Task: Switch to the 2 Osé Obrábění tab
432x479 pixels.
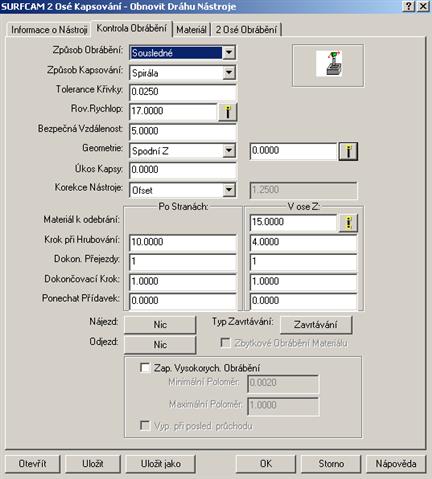Action: coord(246,30)
